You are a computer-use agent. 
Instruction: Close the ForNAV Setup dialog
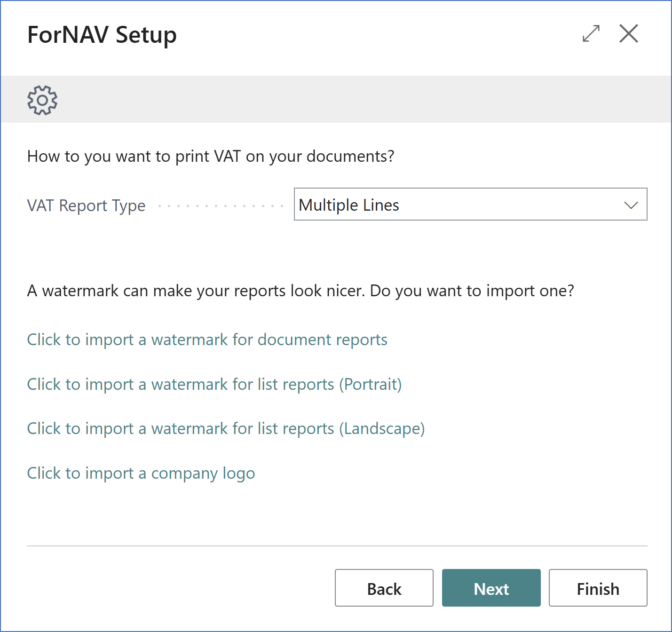click(629, 34)
